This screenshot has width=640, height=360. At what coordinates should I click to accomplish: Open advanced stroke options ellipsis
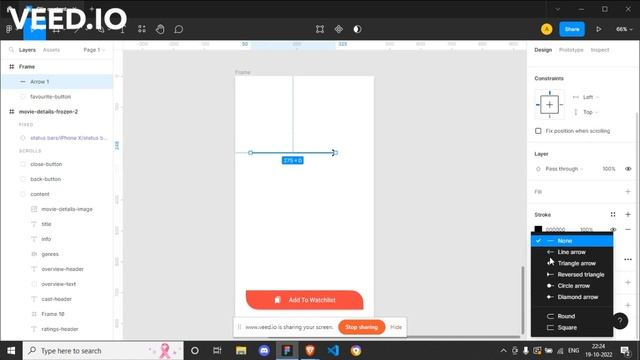tap(628, 259)
